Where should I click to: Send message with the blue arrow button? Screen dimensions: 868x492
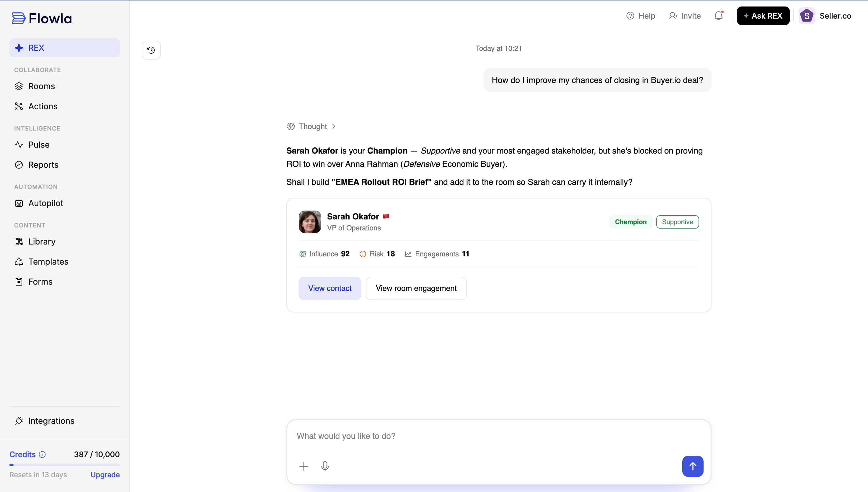(x=692, y=466)
